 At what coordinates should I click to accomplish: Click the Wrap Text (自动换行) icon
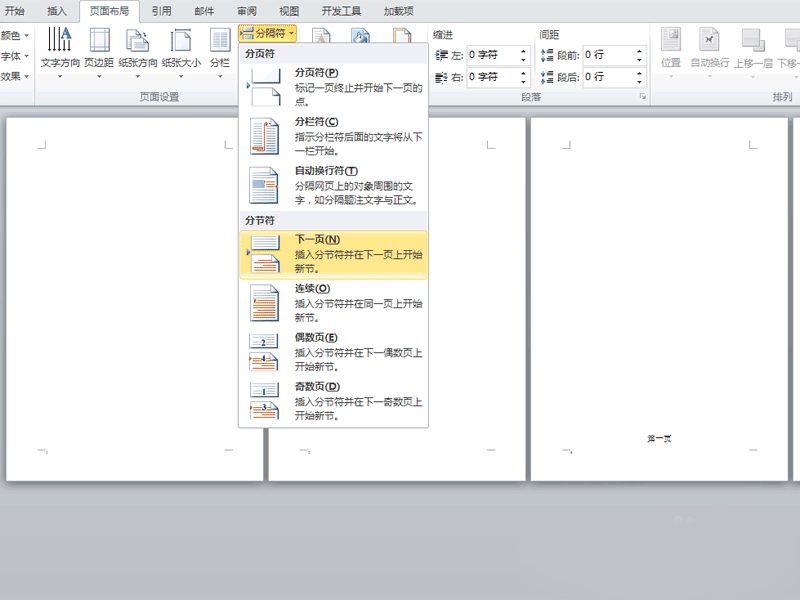[x=709, y=40]
